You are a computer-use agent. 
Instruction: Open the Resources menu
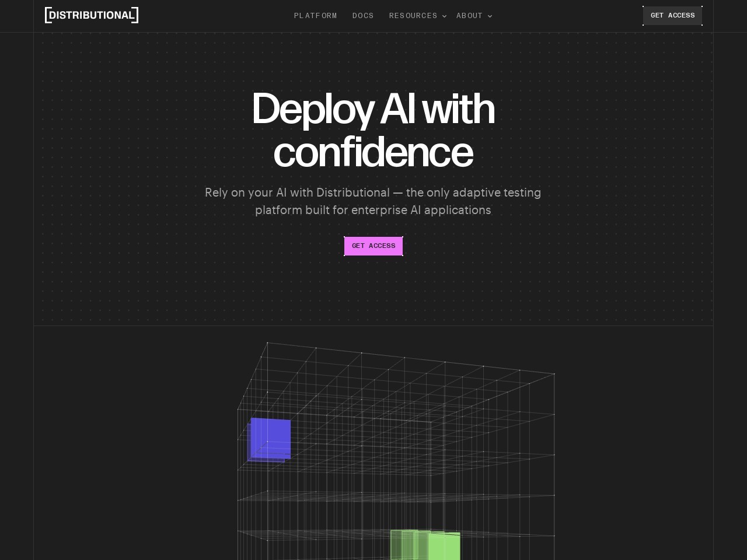[x=413, y=16]
